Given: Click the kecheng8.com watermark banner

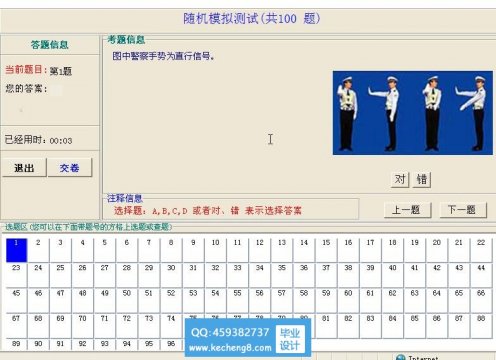Looking at the screenshot, I should 248,338.
